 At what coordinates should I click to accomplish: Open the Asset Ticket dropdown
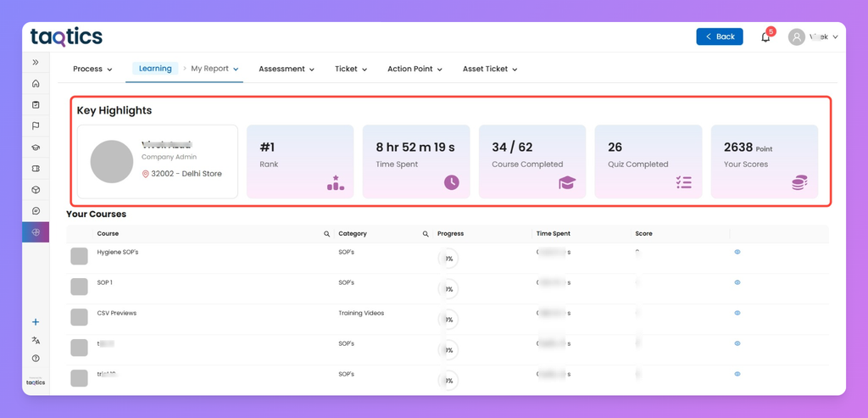point(490,70)
